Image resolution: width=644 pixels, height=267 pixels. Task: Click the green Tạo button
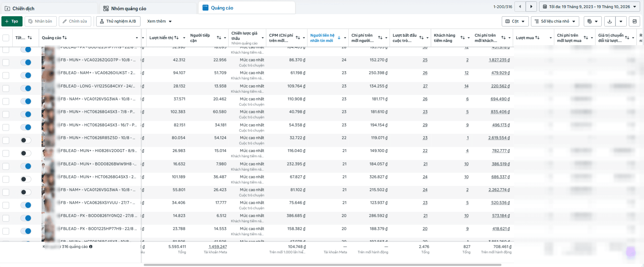[12, 22]
